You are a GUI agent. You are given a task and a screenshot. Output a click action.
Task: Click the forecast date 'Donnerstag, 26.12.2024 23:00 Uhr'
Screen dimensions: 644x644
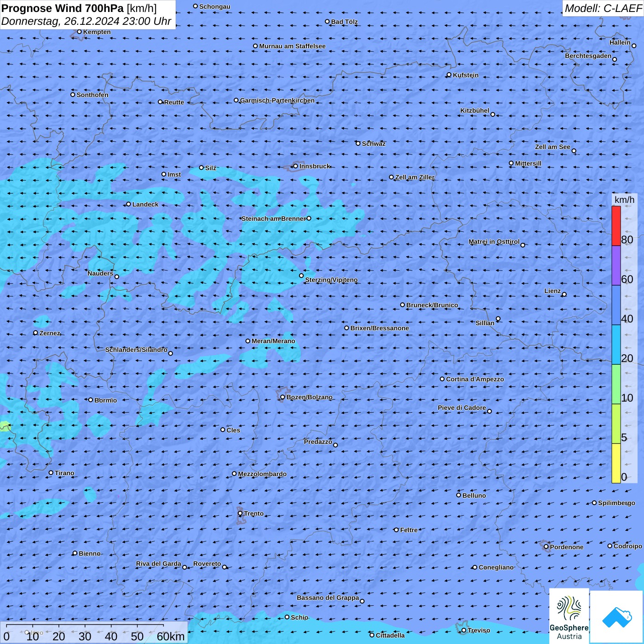[86, 21]
